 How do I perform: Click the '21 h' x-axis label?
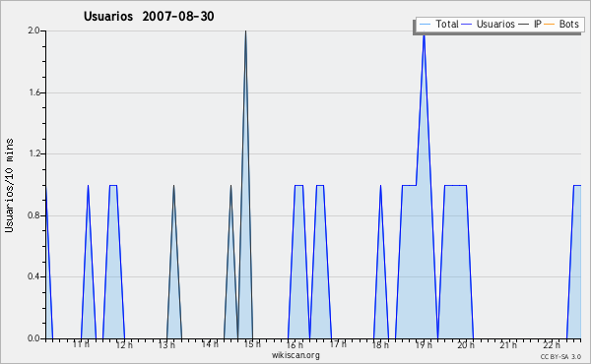tap(508, 344)
